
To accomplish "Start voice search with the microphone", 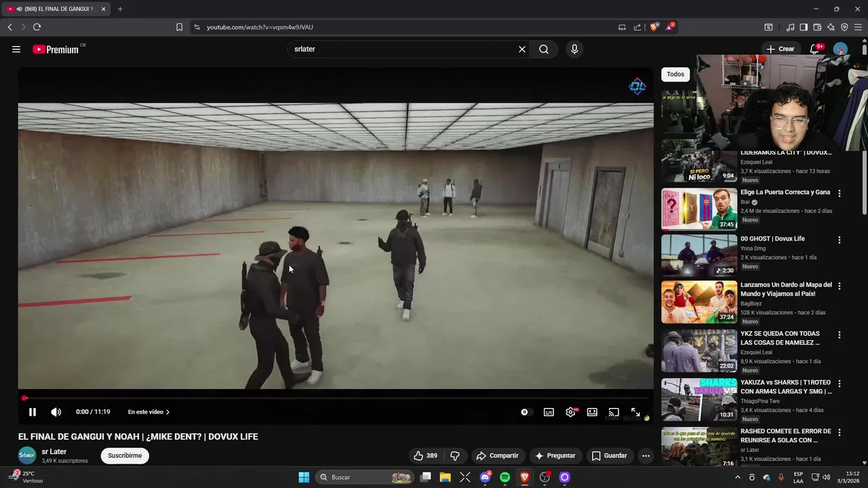I will coord(574,49).
